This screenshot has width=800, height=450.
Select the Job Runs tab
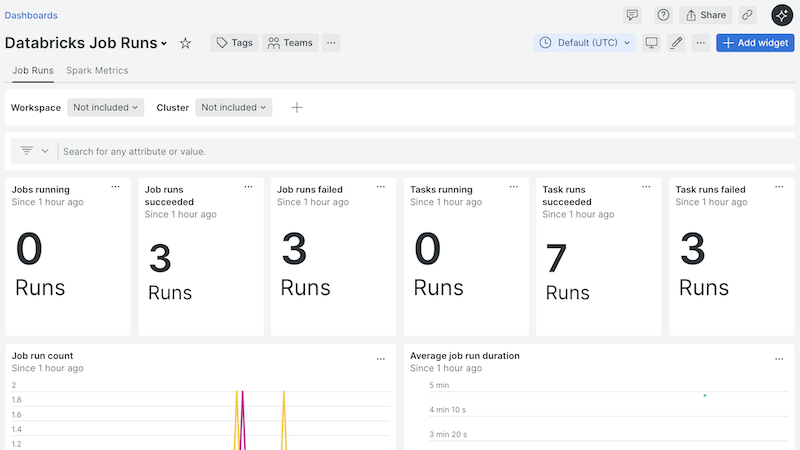click(x=33, y=71)
